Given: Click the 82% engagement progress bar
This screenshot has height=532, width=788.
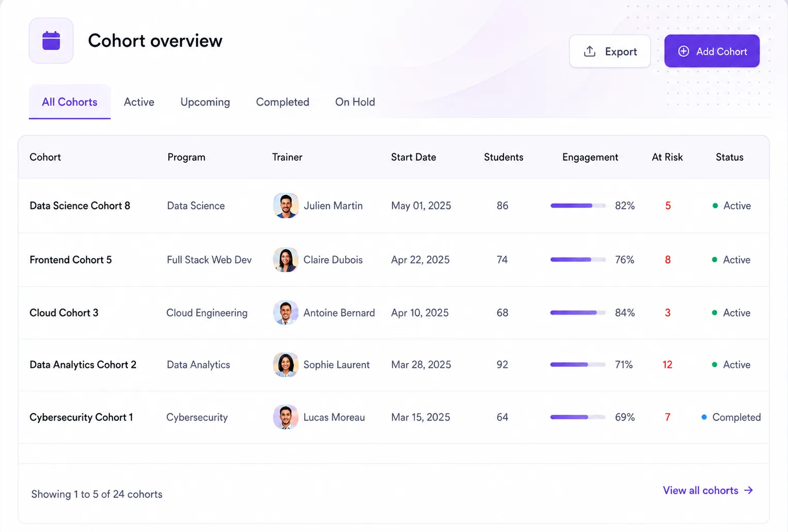Looking at the screenshot, I should [578, 206].
